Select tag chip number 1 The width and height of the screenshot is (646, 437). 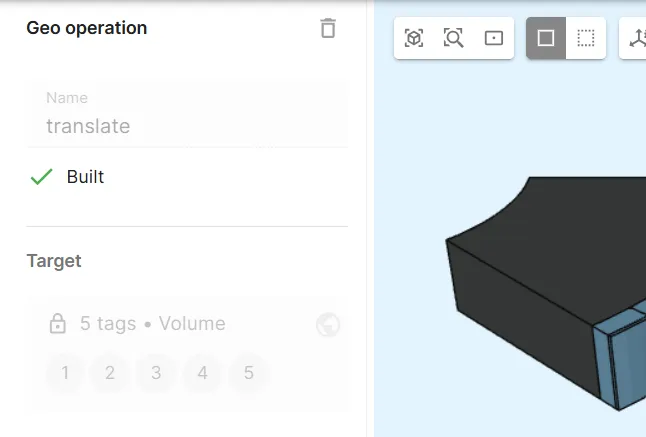[x=65, y=374]
